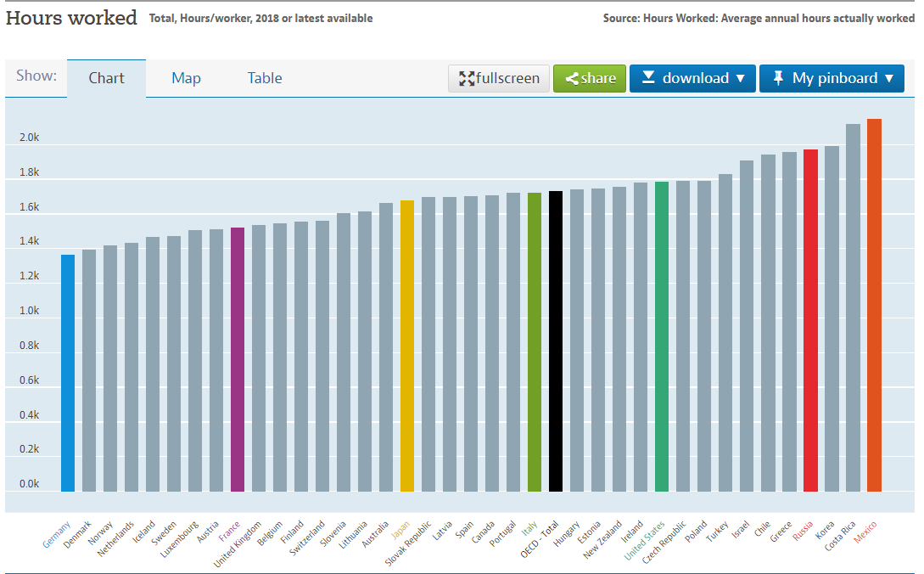Select the black OECD - Total bar
This screenshot has width=924, height=574.
(x=556, y=340)
